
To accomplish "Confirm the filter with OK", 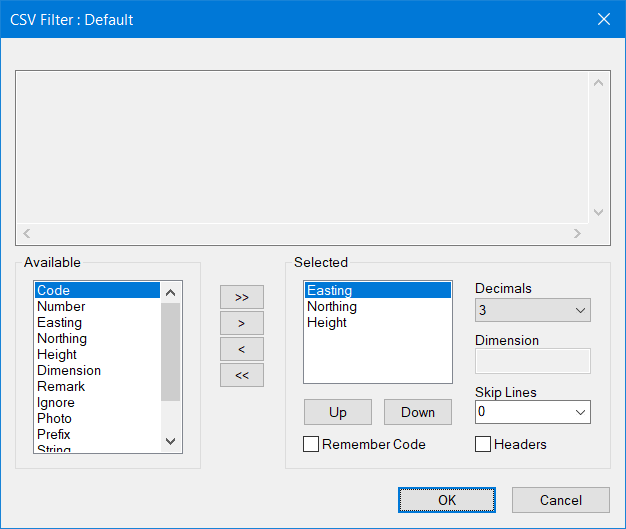I will click(447, 500).
